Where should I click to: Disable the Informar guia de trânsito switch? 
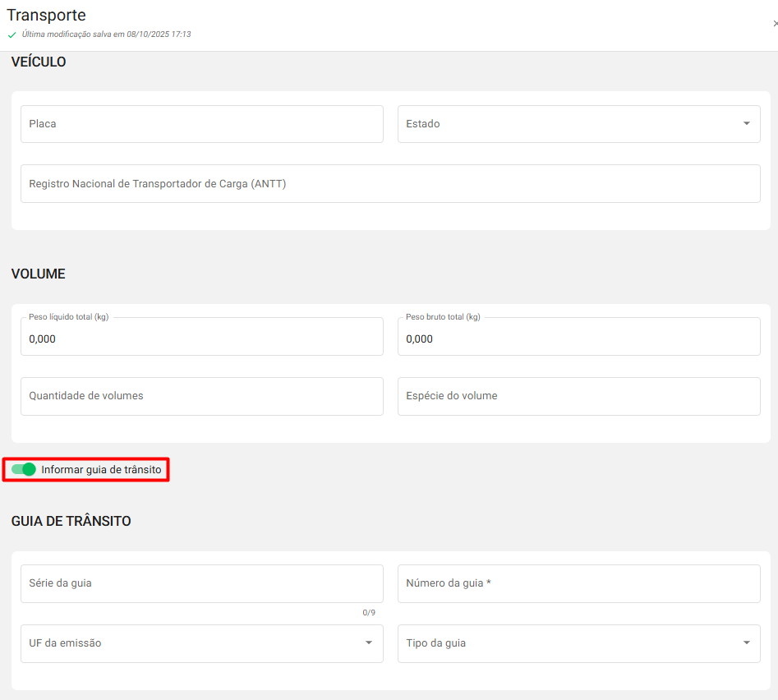tap(24, 469)
